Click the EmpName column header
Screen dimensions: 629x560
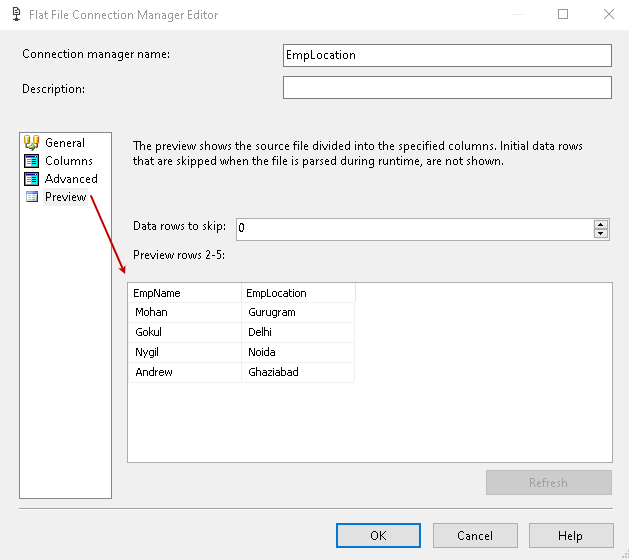[185, 293]
